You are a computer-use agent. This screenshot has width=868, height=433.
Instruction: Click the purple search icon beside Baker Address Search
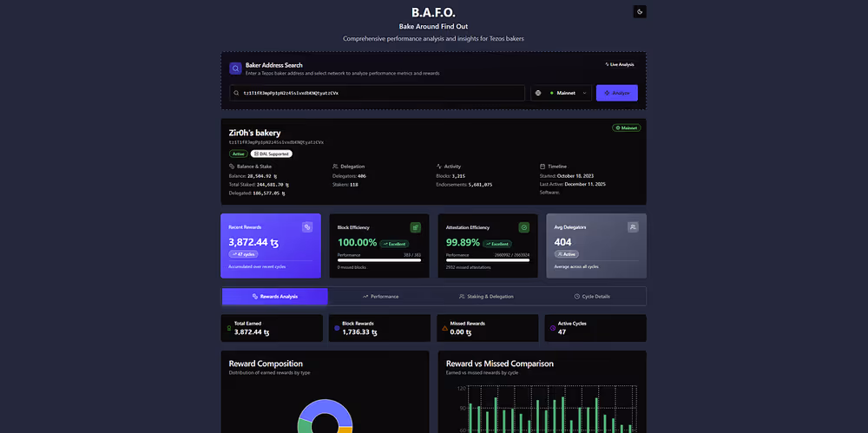(235, 69)
